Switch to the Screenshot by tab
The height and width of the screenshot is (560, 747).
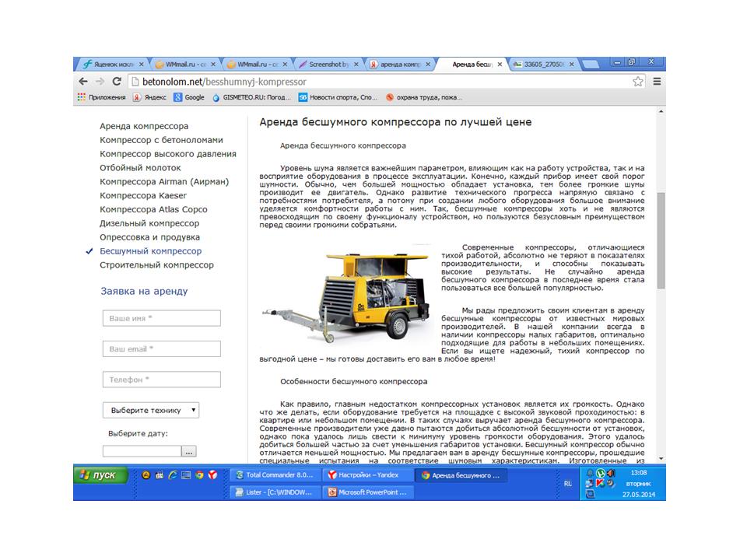pos(328,65)
